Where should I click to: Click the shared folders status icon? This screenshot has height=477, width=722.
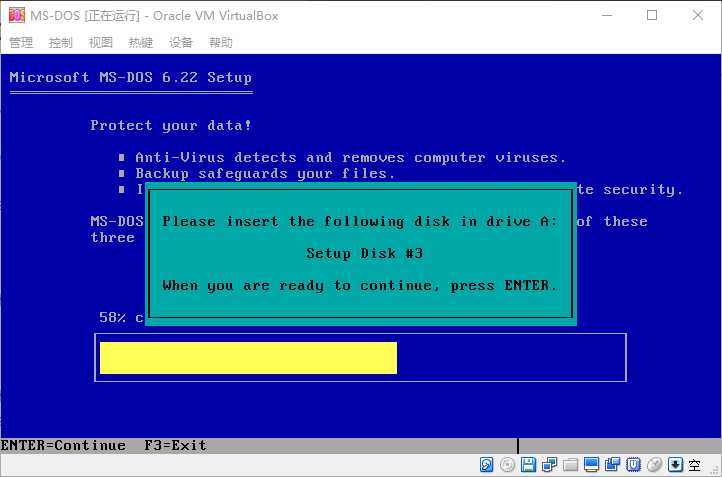pos(571,465)
